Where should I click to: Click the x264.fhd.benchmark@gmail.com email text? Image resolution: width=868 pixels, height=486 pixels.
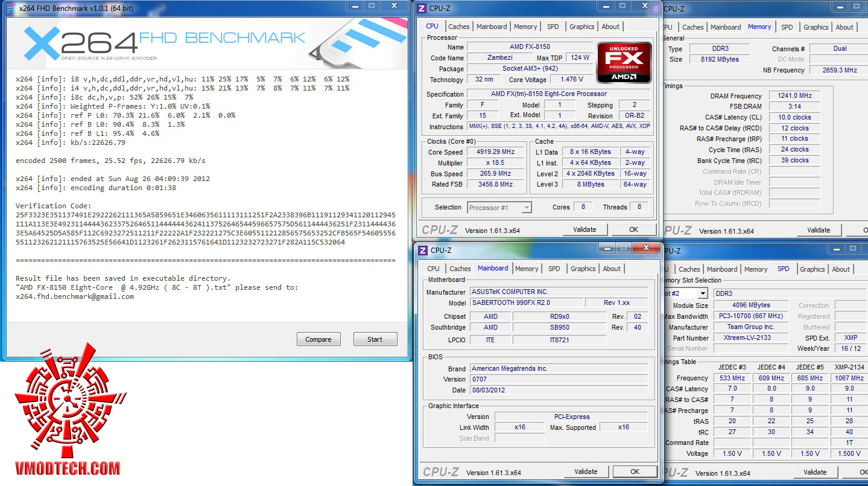pos(75,296)
